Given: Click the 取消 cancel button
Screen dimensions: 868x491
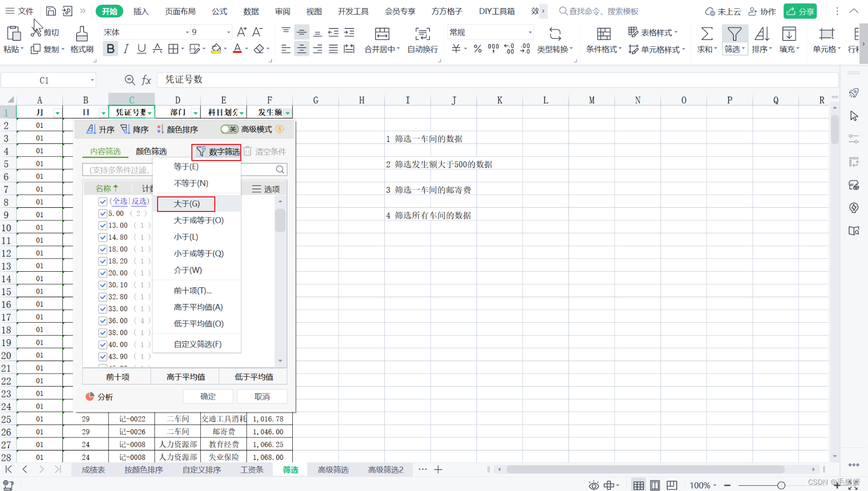Looking at the screenshot, I should [262, 396].
